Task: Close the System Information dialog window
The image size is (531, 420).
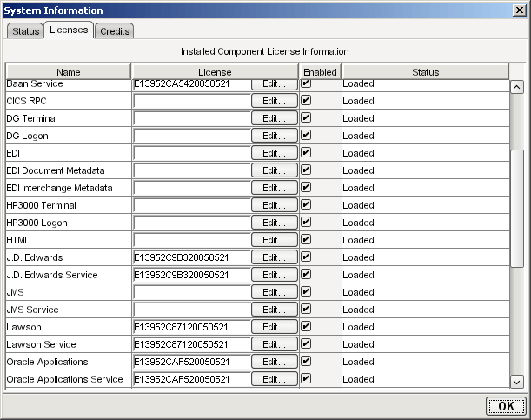Action: point(520,10)
